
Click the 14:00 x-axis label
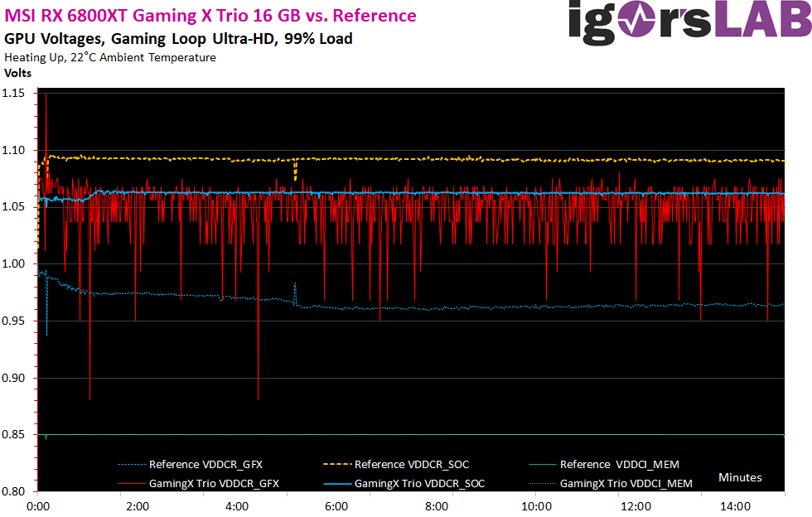point(736,506)
